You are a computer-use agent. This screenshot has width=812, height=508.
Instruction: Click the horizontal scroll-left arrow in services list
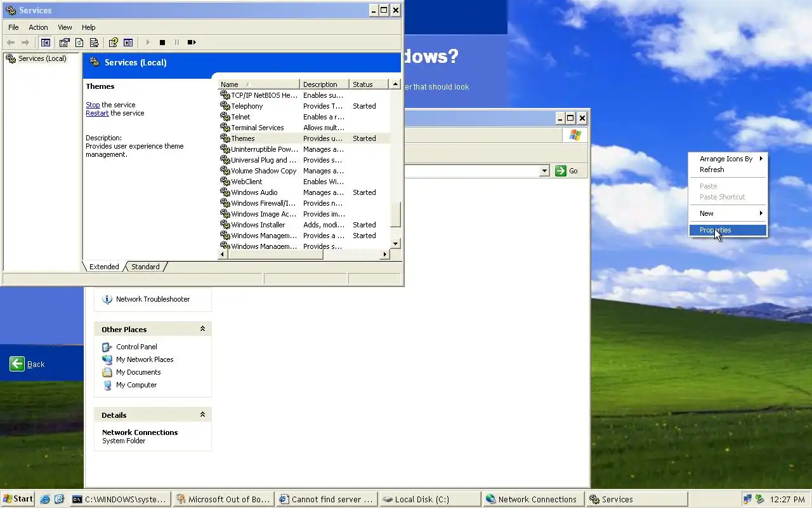click(x=223, y=255)
